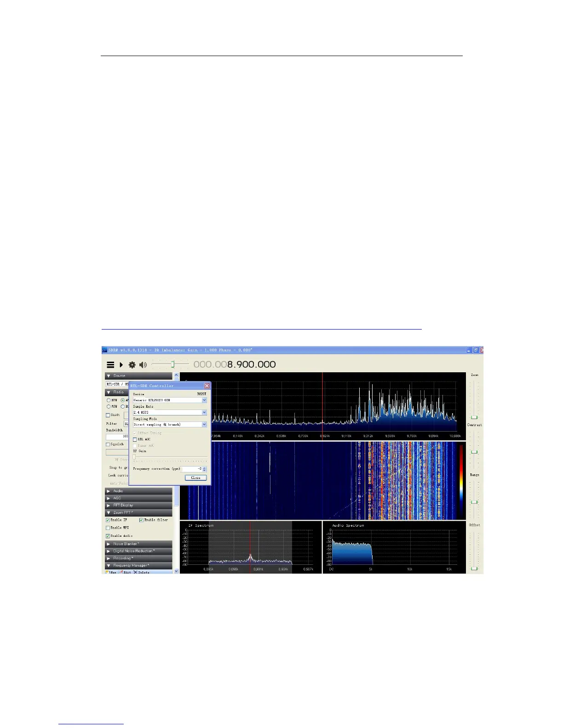Expand the Noise Blanker panel
Image resolution: width=563 pixels, height=728 pixels.
click(138, 544)
